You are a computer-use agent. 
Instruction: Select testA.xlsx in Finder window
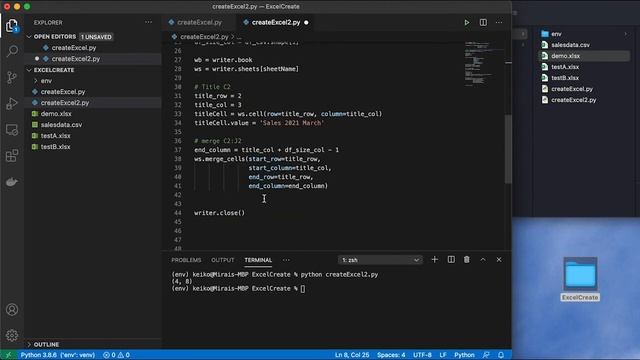click(565, 67)
